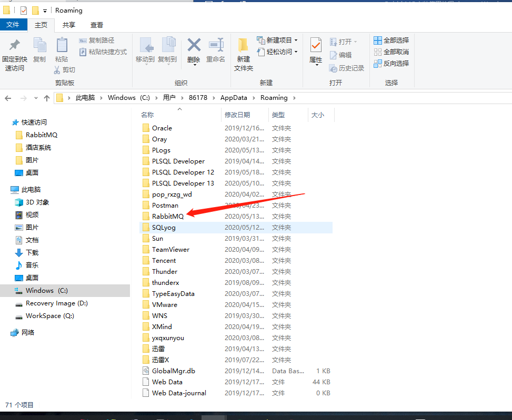Select the Web Data-journal file

click(x=236, y=393)
